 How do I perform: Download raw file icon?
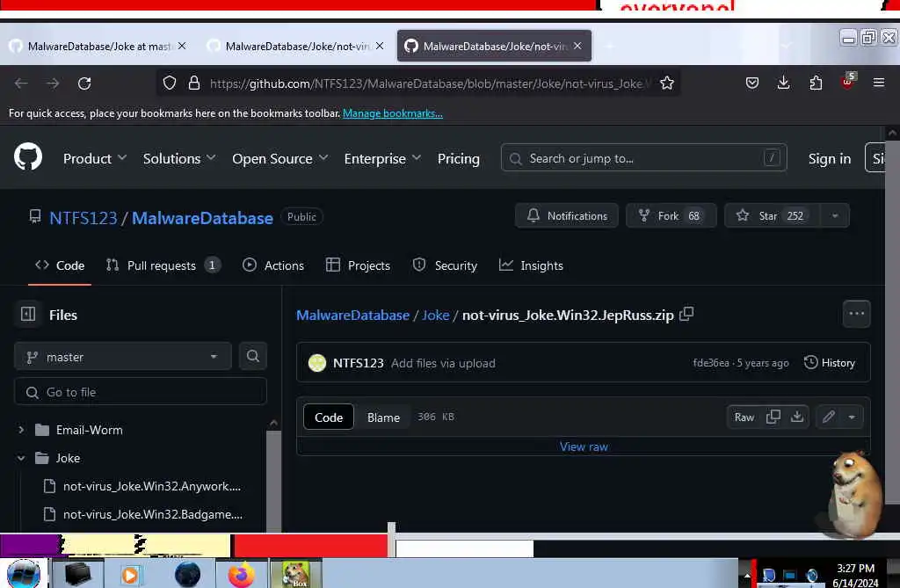coord(796,417)
